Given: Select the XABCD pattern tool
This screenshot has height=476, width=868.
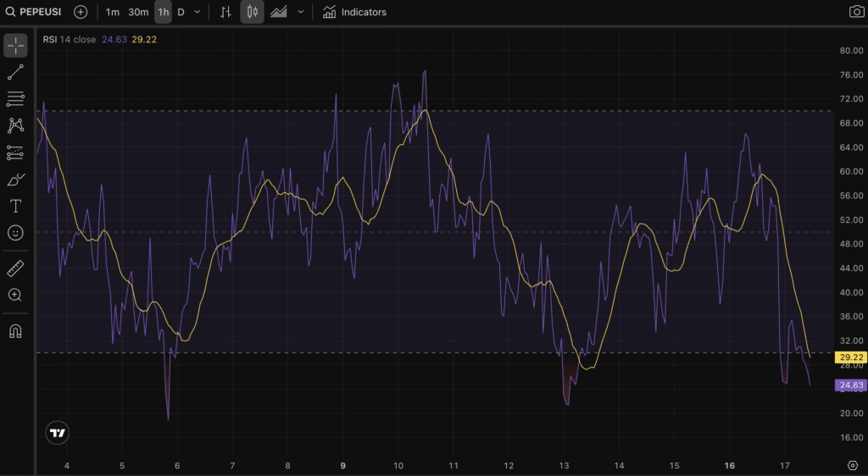Looking at the screenshot, I should [15, 125].
